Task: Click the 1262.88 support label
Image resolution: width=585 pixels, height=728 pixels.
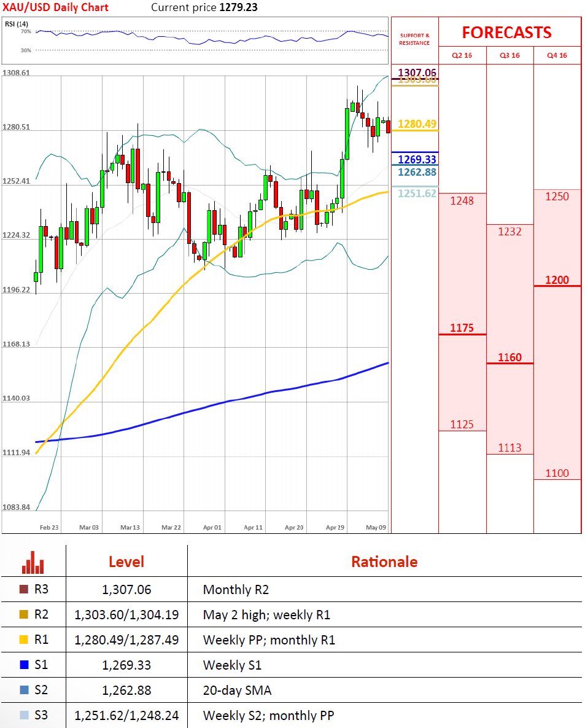Action: [417, 172]
